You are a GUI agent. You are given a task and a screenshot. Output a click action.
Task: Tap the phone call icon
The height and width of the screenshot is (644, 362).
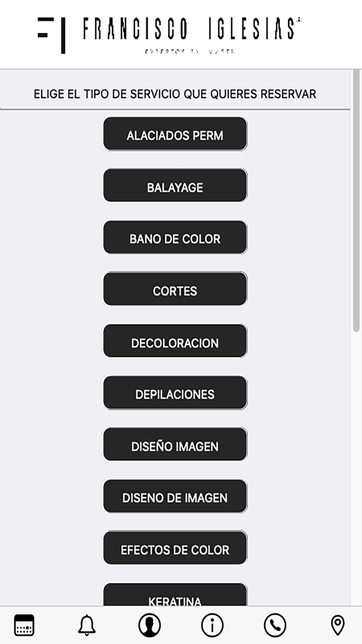pos(275,625)
